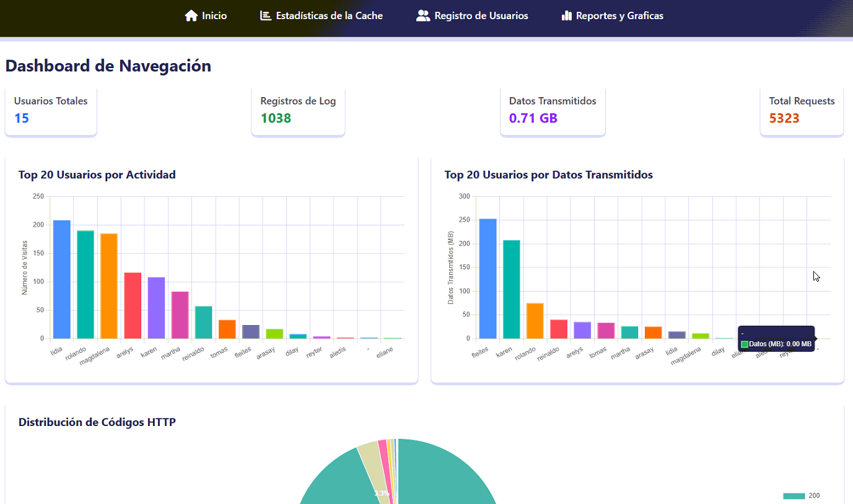Screen dimensions: 853x504
Task: Click the 'Distribución de Códigos HTTP' title
Action: pyautogui.click(x=97, y=422)
